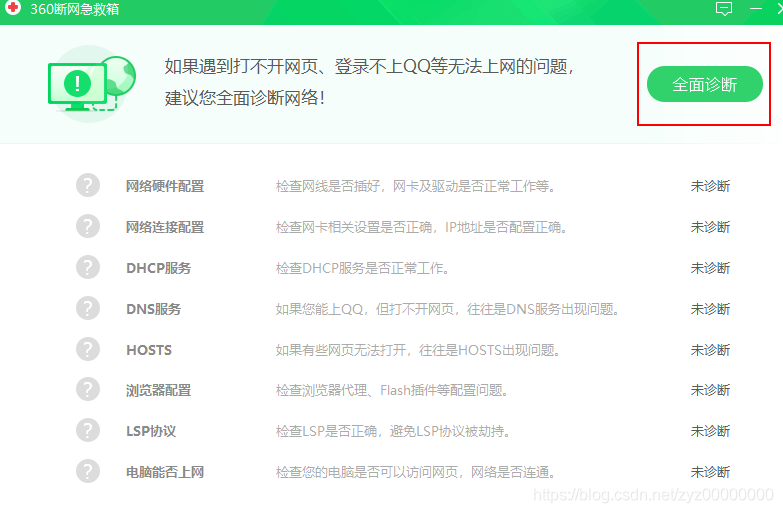Viewport: 783px width, 513px height.
Task: Click the monitor warning globe illustration
Action: [91, 84]
